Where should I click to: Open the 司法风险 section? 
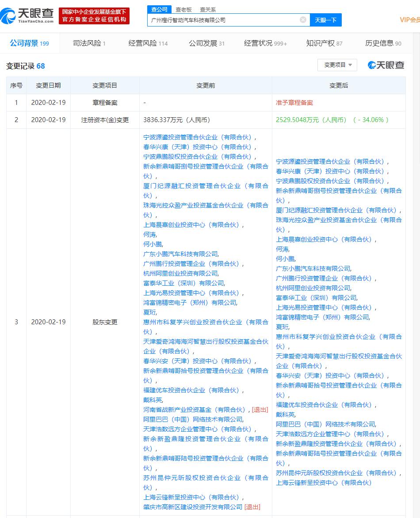pos(89,43)
